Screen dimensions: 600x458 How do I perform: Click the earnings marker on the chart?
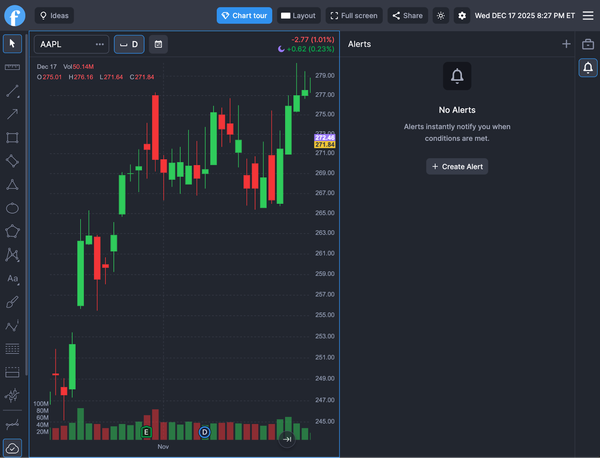147,432
